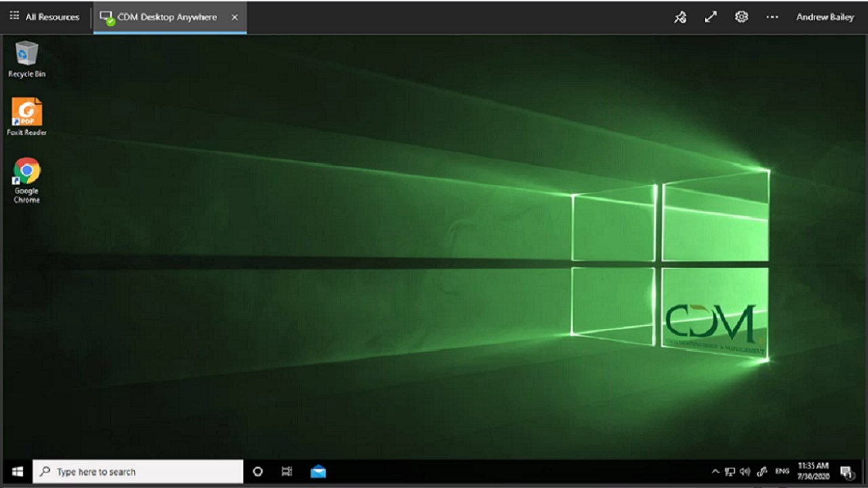Image resolution: width=868 pixels, height=488 pixels.
Task: Open the Action Center notifications icon
Action: tap(846, 472)
